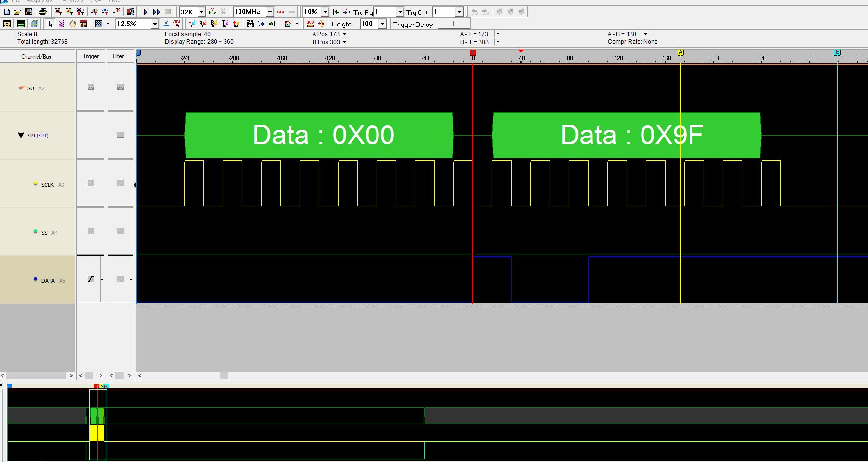This screenshot has height=462, width=868.
Task: Toggle filter for DATA channel
Action: [x=120, y=279]
